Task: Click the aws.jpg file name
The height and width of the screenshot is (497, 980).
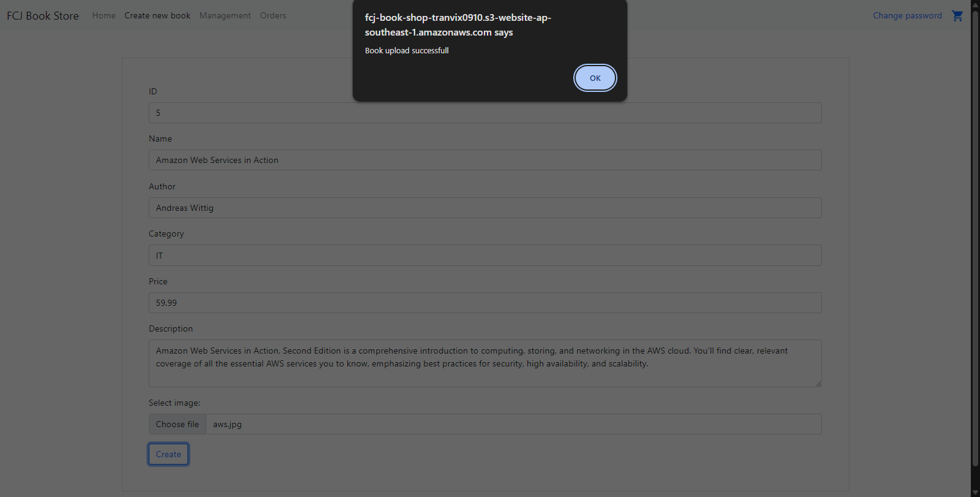Action: coord(227,424)
